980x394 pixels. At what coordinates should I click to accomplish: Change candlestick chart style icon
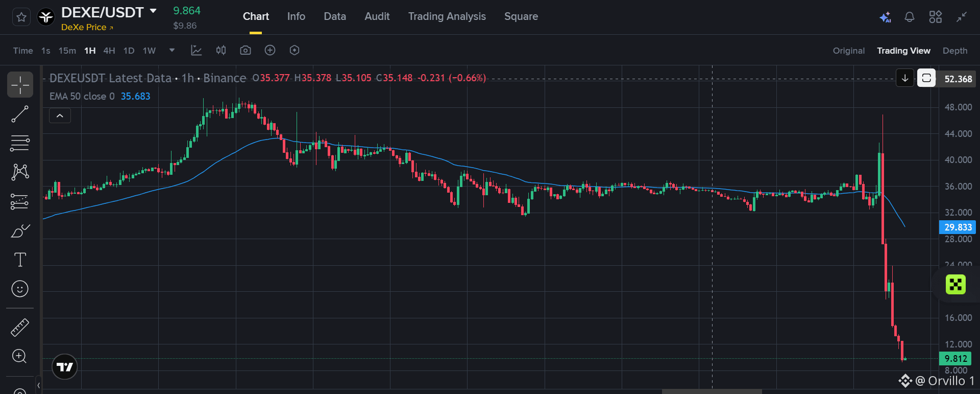coord(221,50)
